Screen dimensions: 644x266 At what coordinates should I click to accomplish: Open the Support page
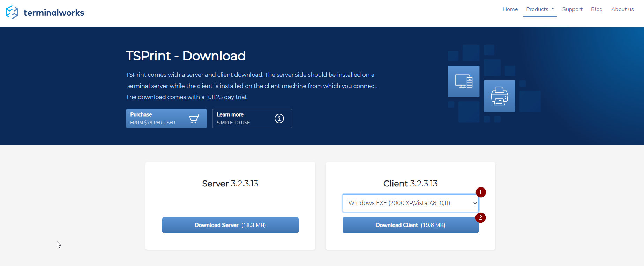coord(572,9)
